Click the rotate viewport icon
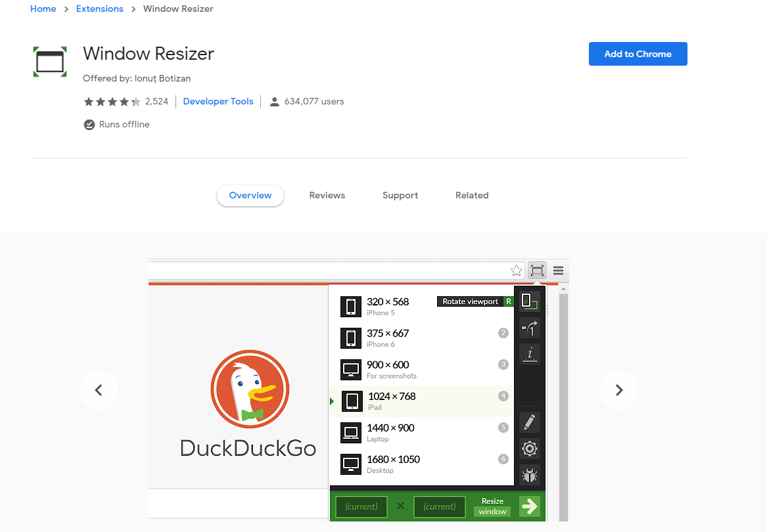 pos(530,301)
